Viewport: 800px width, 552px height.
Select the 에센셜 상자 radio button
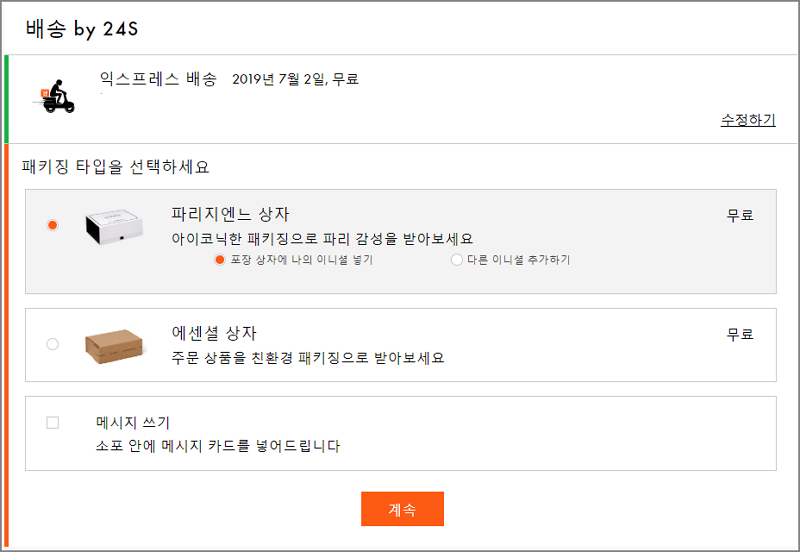tap(53, 344)
